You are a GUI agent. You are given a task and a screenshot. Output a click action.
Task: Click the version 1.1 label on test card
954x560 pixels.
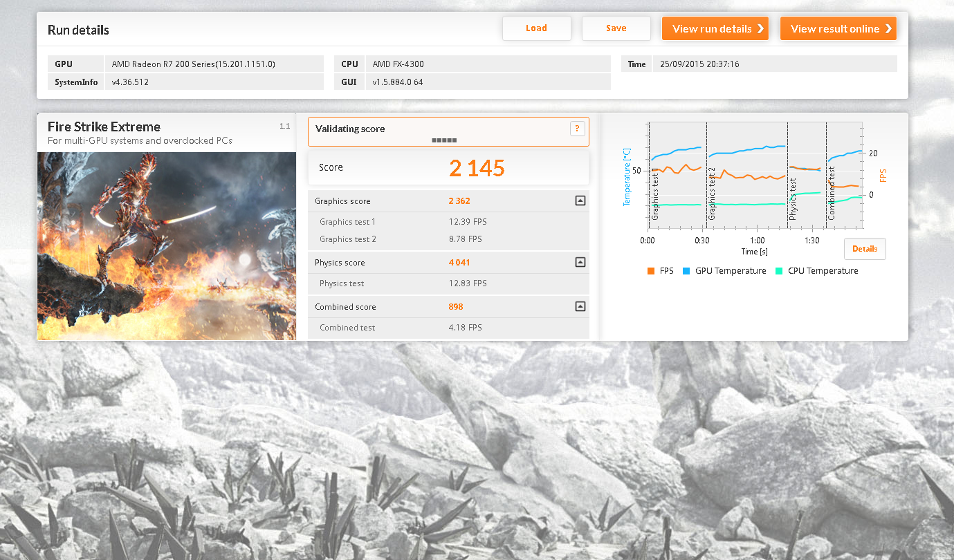pyautogui.click(x=284, y=127)
